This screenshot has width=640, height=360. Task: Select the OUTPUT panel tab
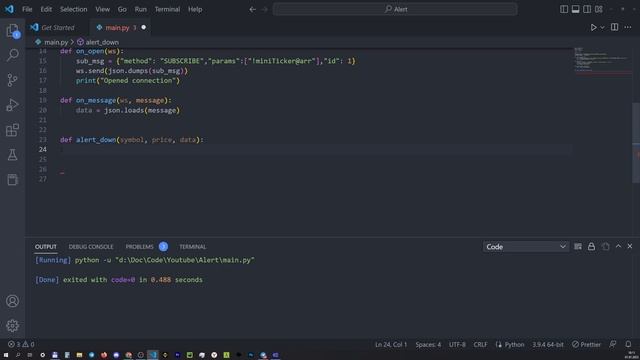46,247
